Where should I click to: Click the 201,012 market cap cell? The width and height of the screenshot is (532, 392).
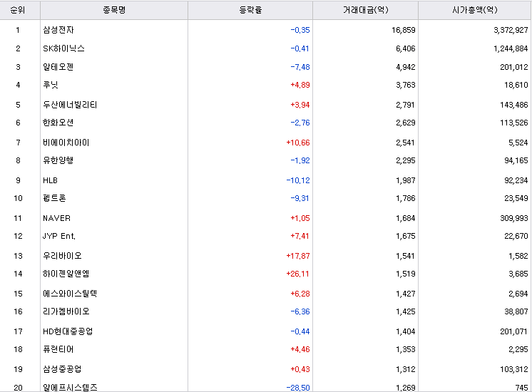coord(514,67)
